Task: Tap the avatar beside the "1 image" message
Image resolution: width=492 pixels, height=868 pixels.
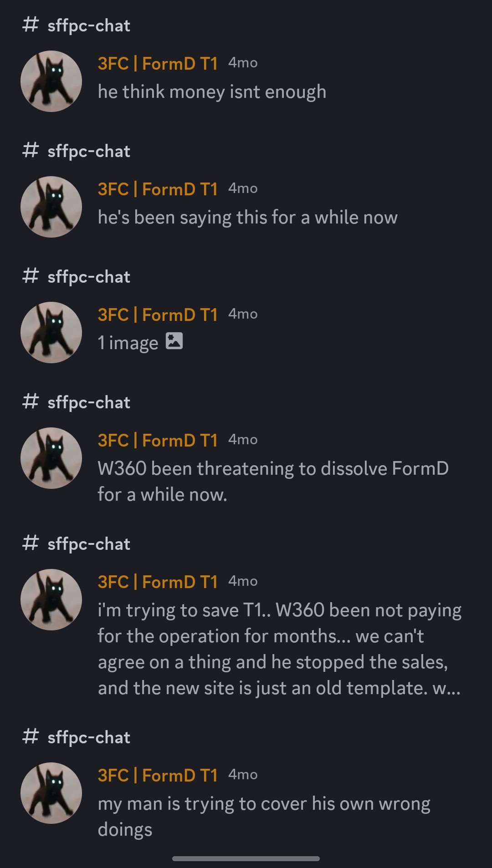Action: (51, 332)
